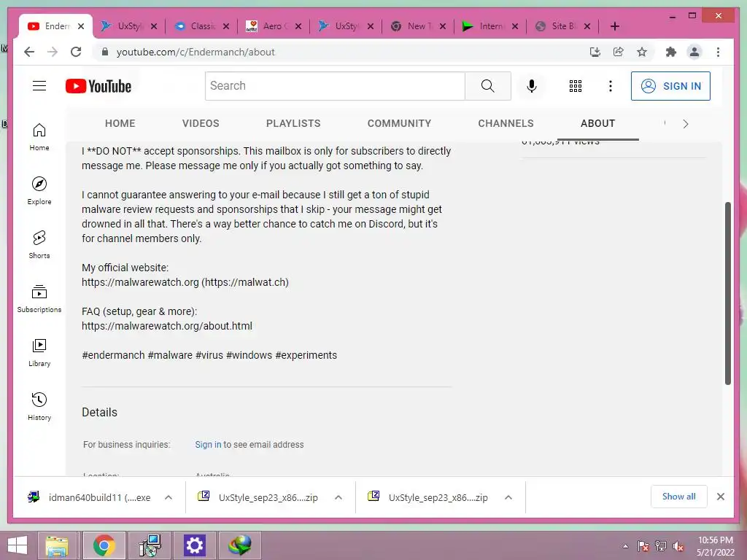Image resolution: width=747 pixels, height=560 pixels.
Task: Open a new browser tab
Action: coord(614,26)
